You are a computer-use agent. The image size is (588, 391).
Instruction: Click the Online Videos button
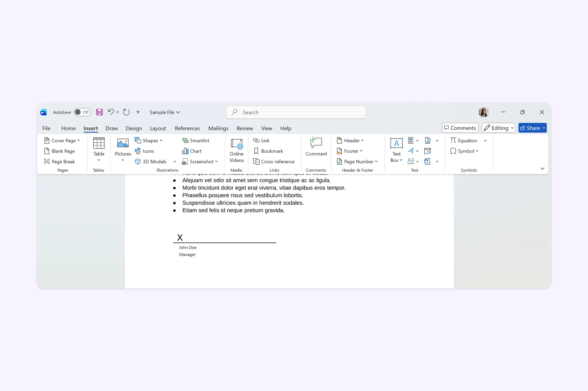point(236,150)
